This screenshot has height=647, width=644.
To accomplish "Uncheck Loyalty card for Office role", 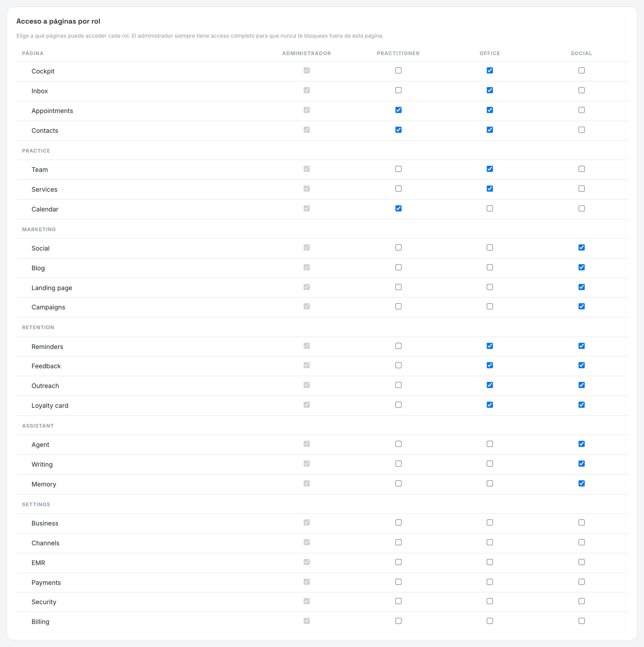I will coord(490,405).
